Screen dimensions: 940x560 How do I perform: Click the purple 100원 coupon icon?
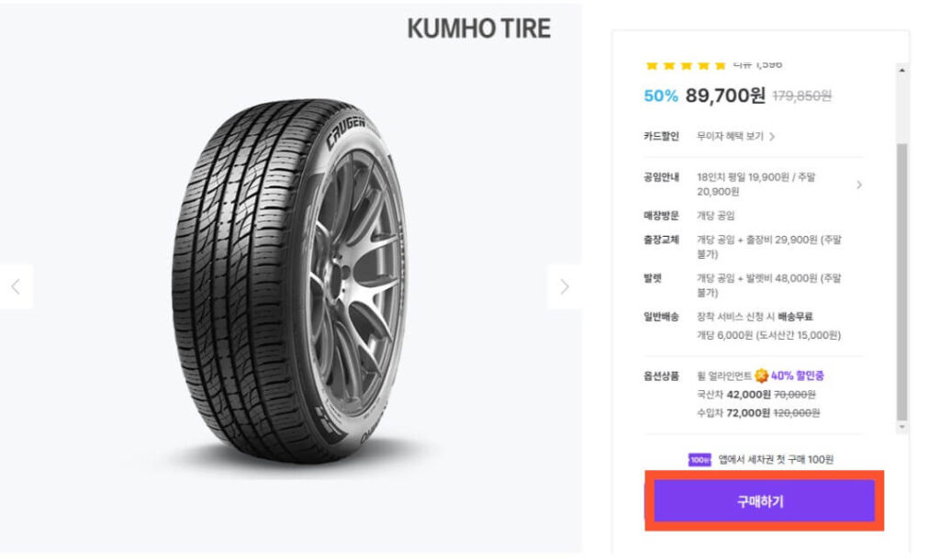[699, 459]
